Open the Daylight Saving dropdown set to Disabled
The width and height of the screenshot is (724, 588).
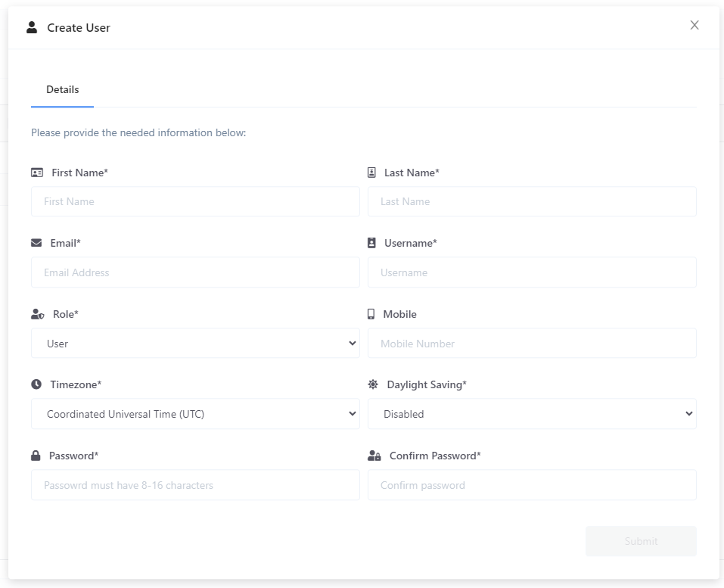tap(532, 414)
